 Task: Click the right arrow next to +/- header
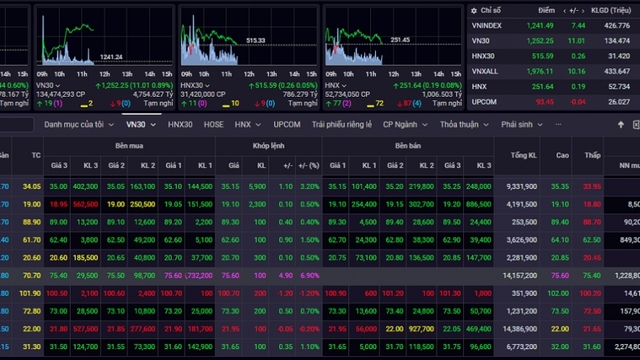(x=583, y=11)
